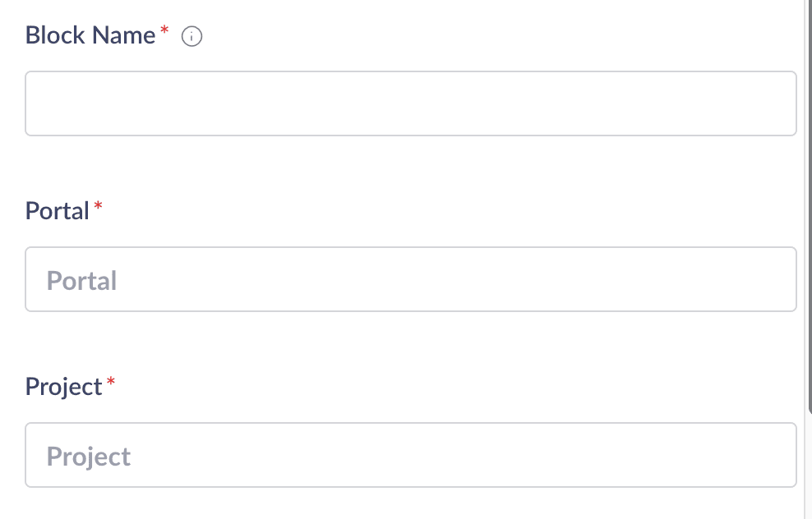The image size is (812, 519).
Task: Click the vertical scrollbar thumb
Action: click(x=808, y=205)
